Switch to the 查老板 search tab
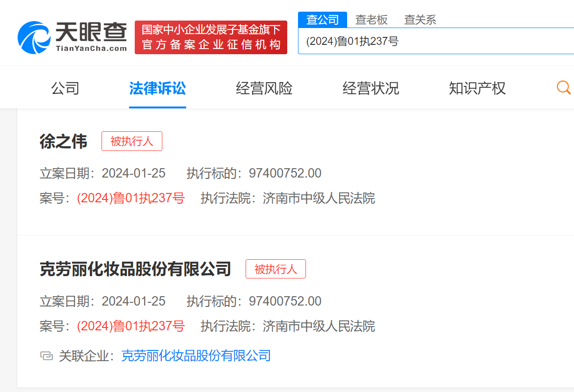The height and width of the screenshot is (392, 574). (x=371, y=20)
